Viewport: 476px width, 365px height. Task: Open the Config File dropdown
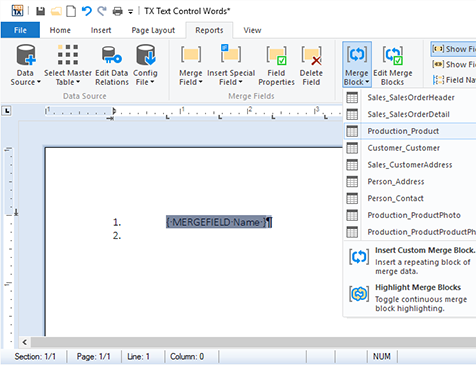coord(145,65)
